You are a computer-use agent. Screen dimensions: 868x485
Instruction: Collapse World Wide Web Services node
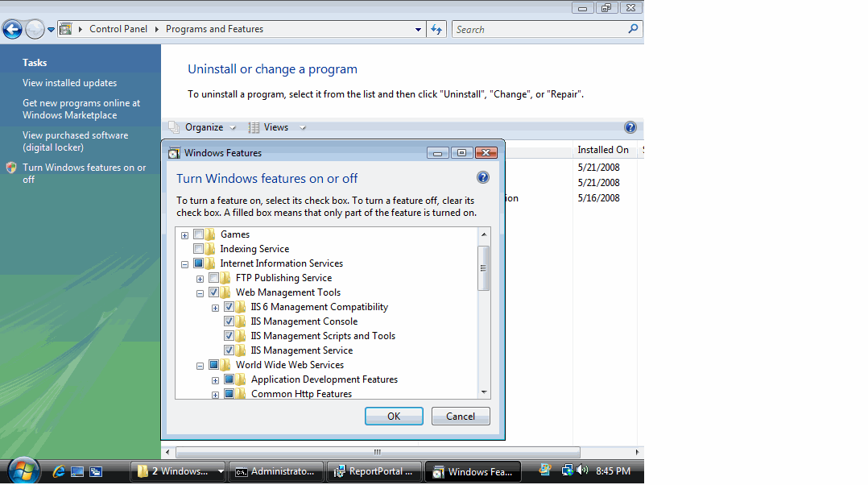200,366
